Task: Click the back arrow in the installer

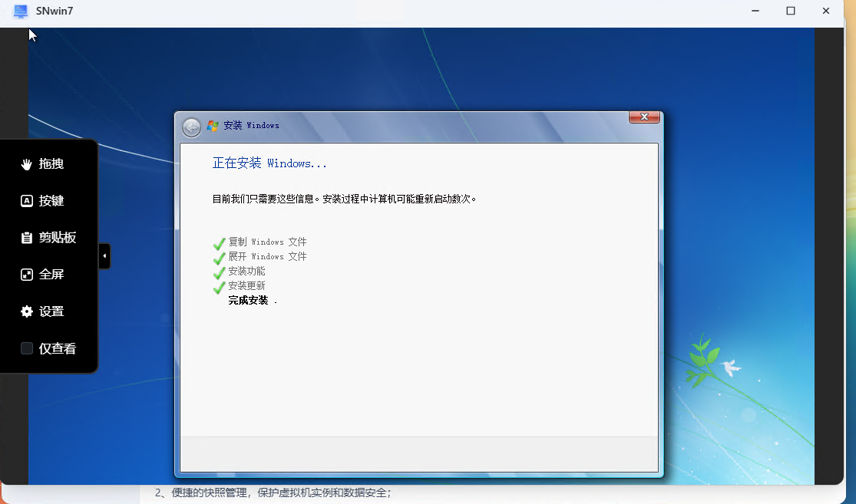Action: (191, 127)
